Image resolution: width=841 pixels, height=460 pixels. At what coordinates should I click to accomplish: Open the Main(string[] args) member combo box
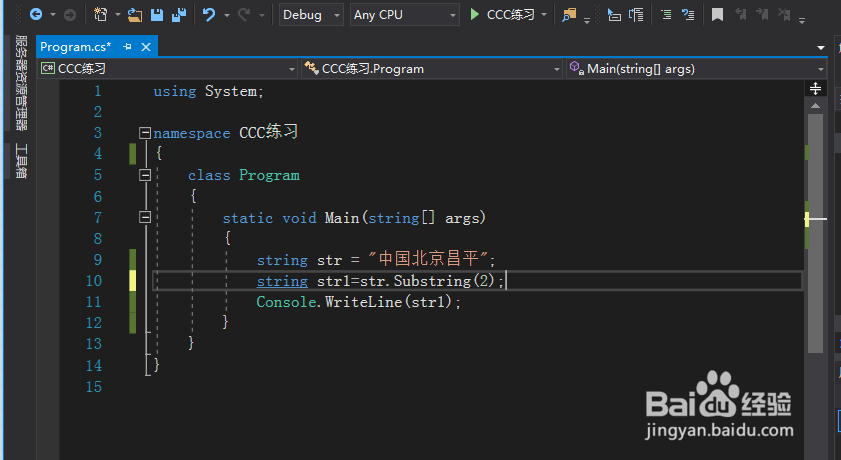697,69
